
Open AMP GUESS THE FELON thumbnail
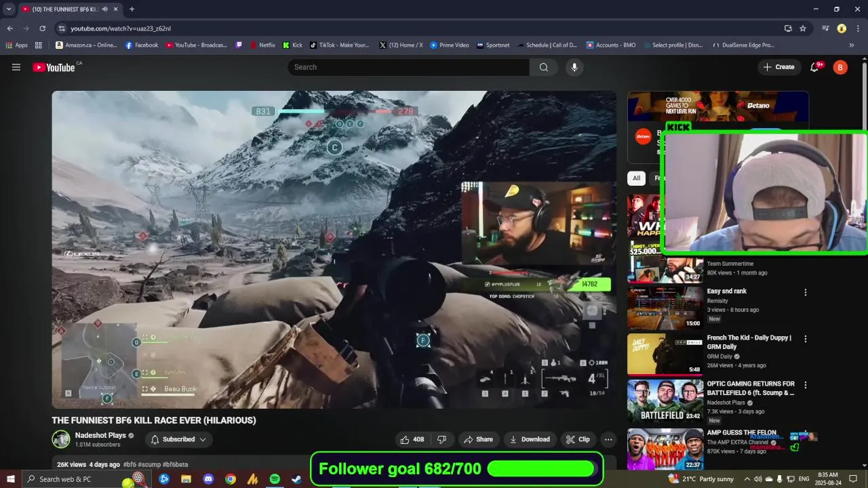[x=665, y=449]
